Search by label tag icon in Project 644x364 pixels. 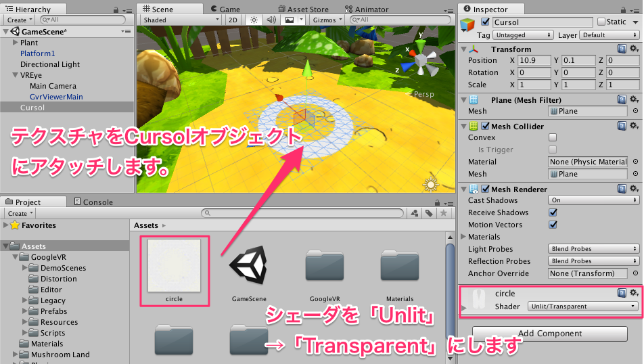coord(429,213)
